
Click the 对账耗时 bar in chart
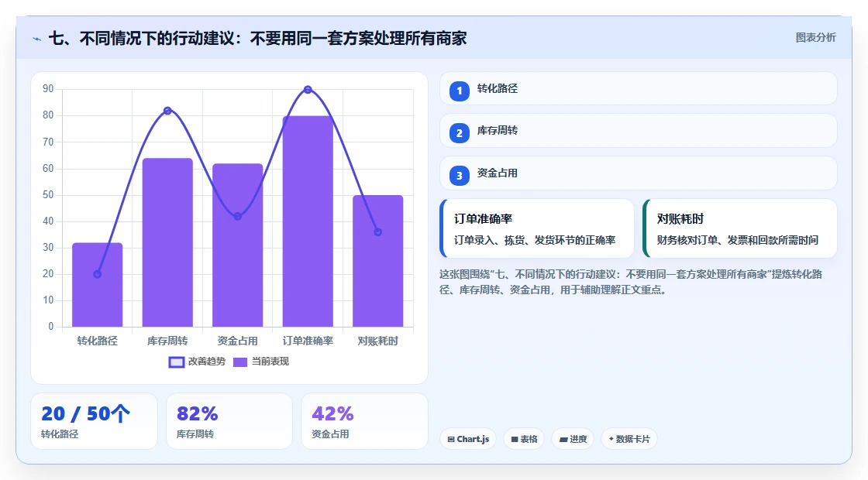click(378, 261)
